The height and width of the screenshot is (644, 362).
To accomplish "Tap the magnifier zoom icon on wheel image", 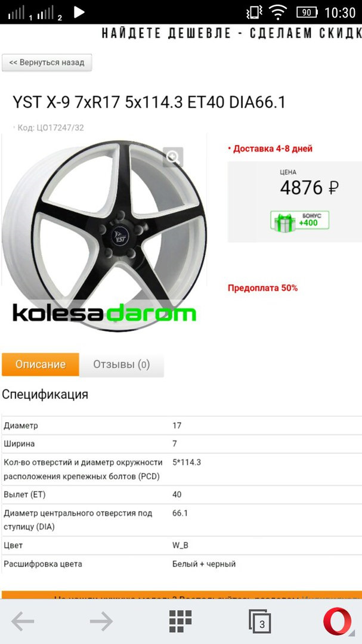I will click(173, 157).
